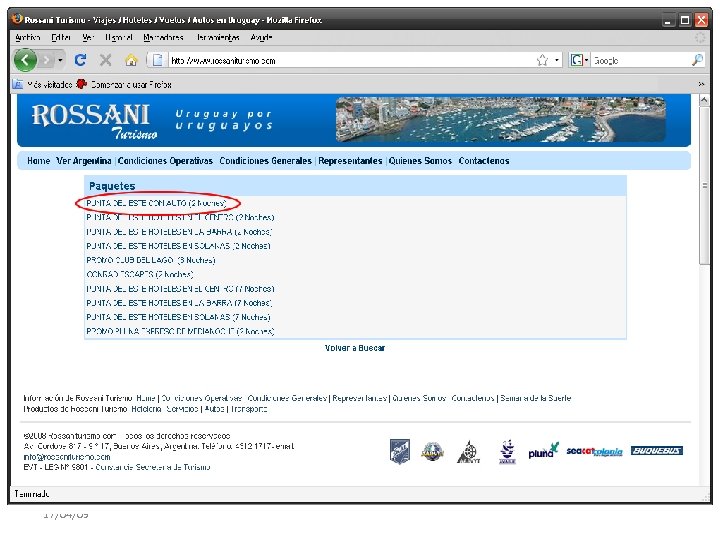
Task: Open footer Hotelería link
Action: tap(146, 409)
